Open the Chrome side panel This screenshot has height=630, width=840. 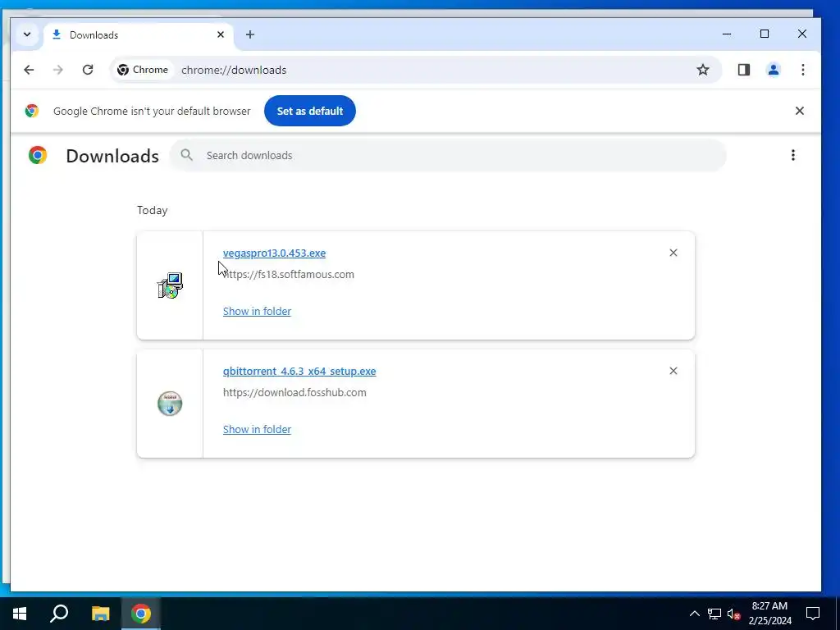point(743,70)
